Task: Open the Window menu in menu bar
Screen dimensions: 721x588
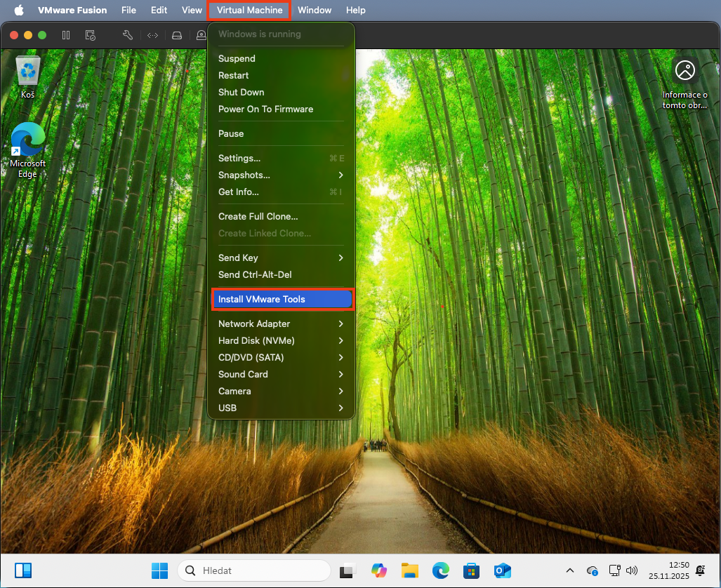Action: click(x=315, y=10)
